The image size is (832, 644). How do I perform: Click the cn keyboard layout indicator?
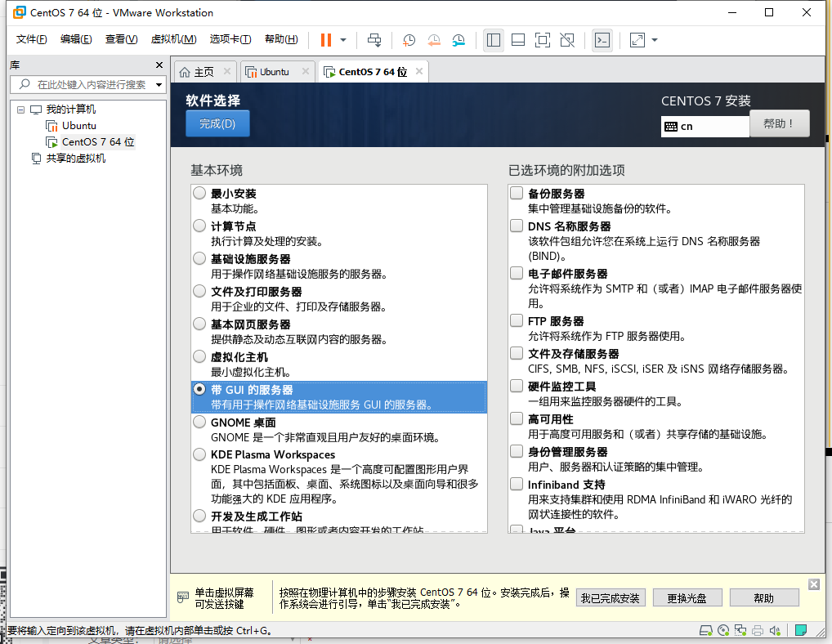[705, 126]
